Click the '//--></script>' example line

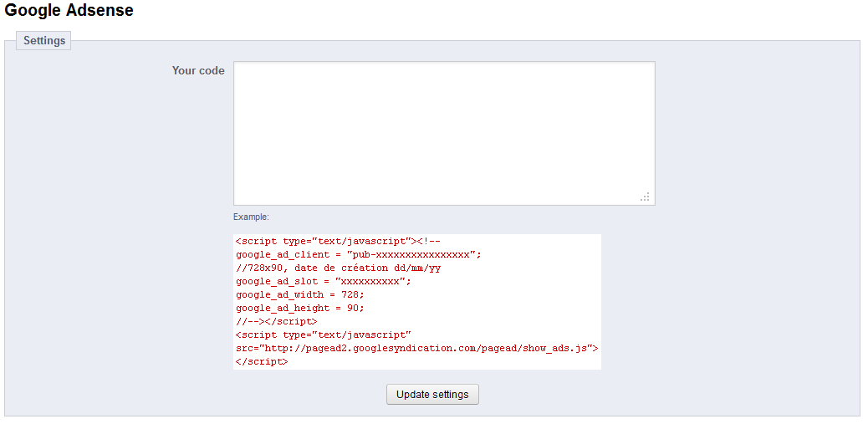point(277,322)
